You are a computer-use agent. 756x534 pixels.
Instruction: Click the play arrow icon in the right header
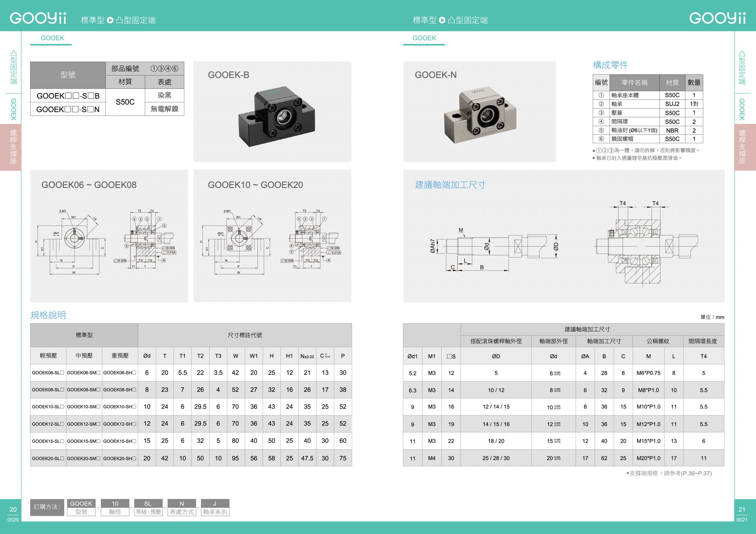tap(442, 20)
